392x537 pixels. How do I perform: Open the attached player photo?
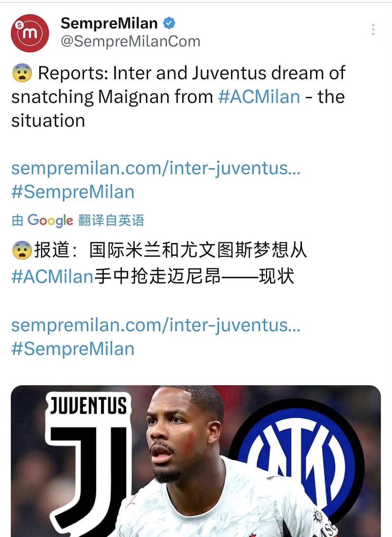(196, 461)
